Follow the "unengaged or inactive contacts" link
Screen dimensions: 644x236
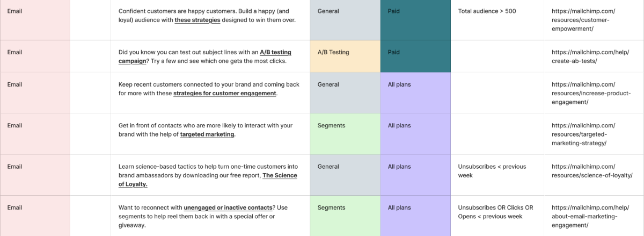point(229,208)
